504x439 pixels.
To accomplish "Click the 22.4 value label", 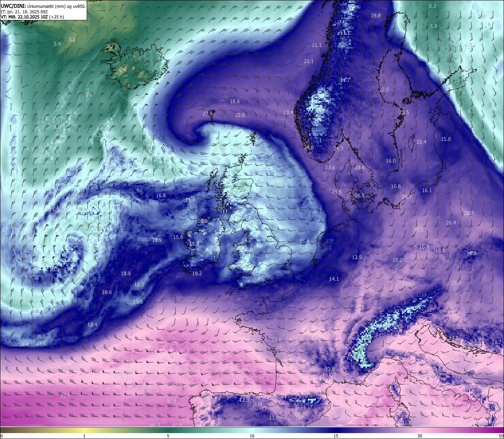I will pos(421,142).
